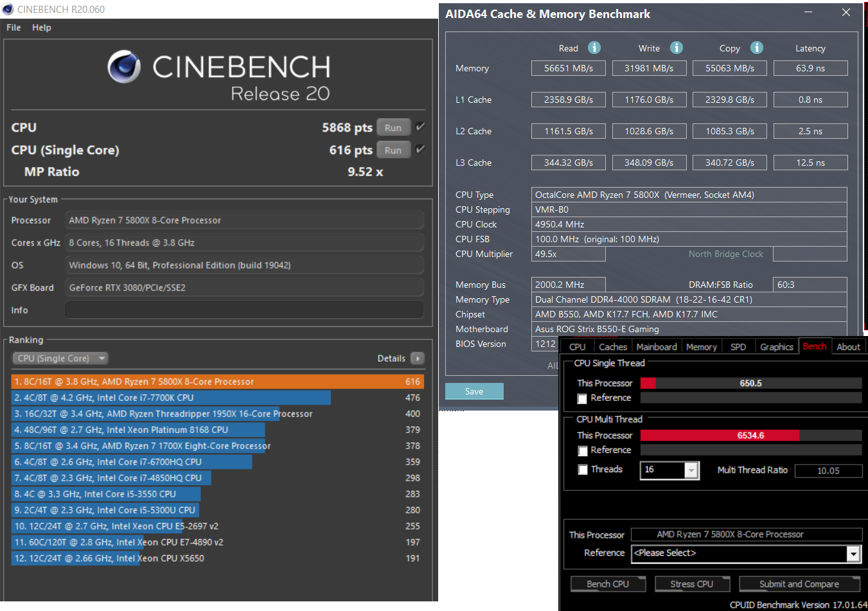Viewport: 868px width, 611px height.
Task: Enable Multi Thread Reference checkbox in CPU-Z
Action: 582,451
